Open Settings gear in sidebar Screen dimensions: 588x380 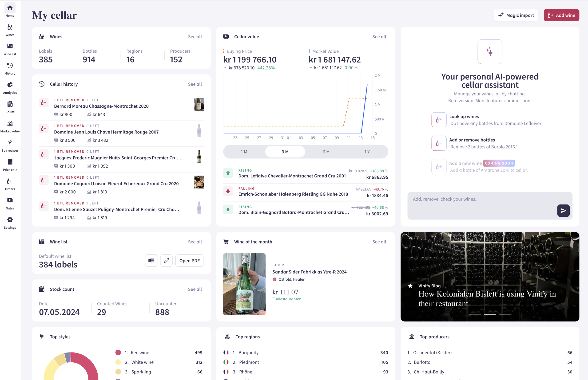pyautogui.click(x=10, y=220)
